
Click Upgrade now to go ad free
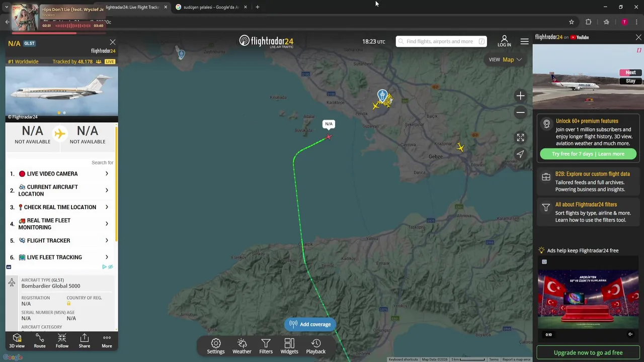[588, 352]
